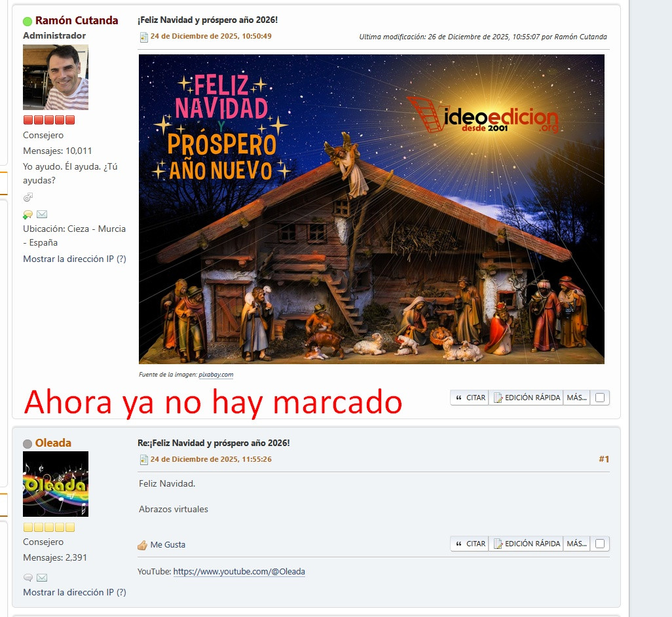Open the first post's title link
The image size is (672, 617).
208,20
